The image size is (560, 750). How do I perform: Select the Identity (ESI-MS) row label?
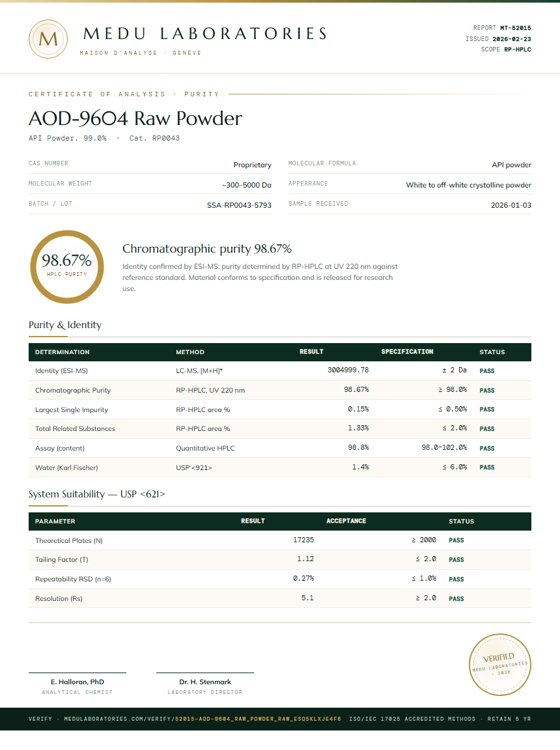click(61, 370)
